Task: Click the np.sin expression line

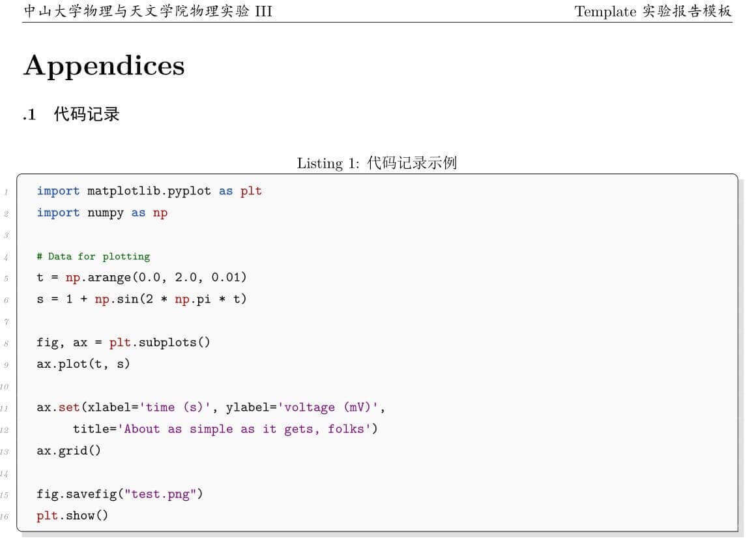Action: point(142,299)
